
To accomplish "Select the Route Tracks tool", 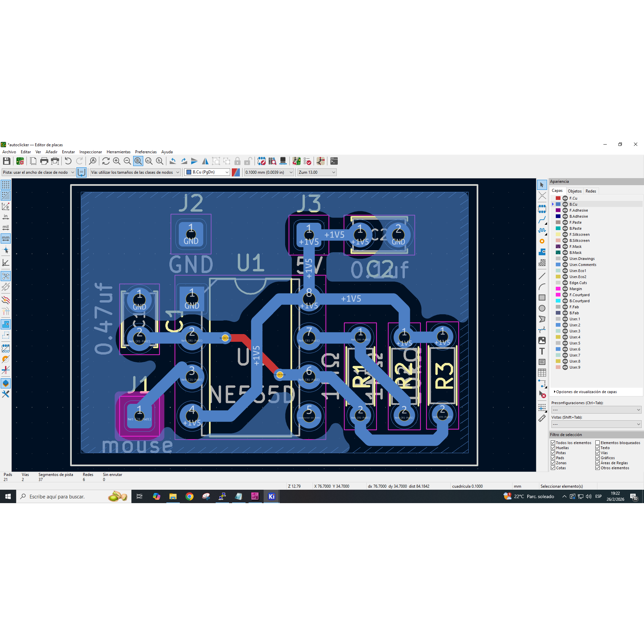I will (x=542, y=220).
